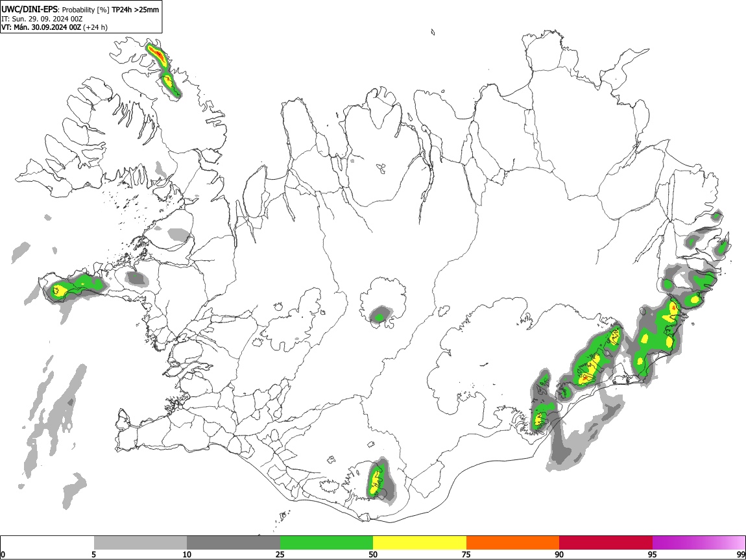Click the white 0-5% legend swatch

tap(47, 543)
